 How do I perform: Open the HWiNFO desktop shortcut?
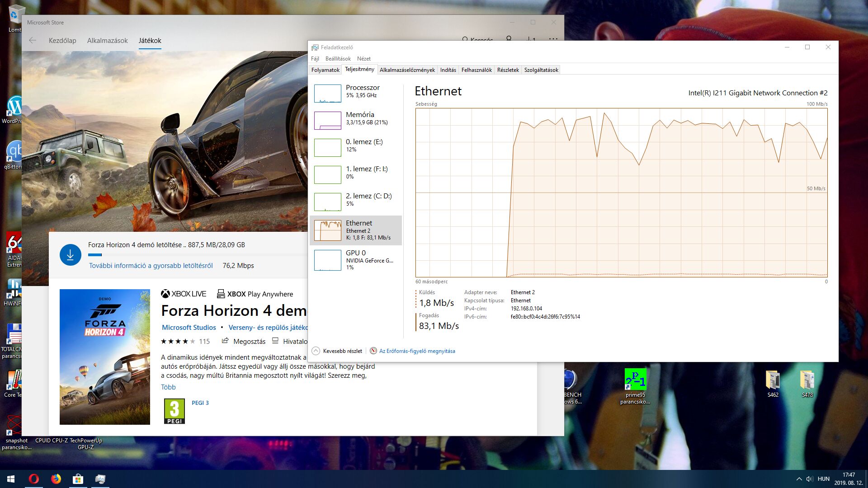point(14,292)
